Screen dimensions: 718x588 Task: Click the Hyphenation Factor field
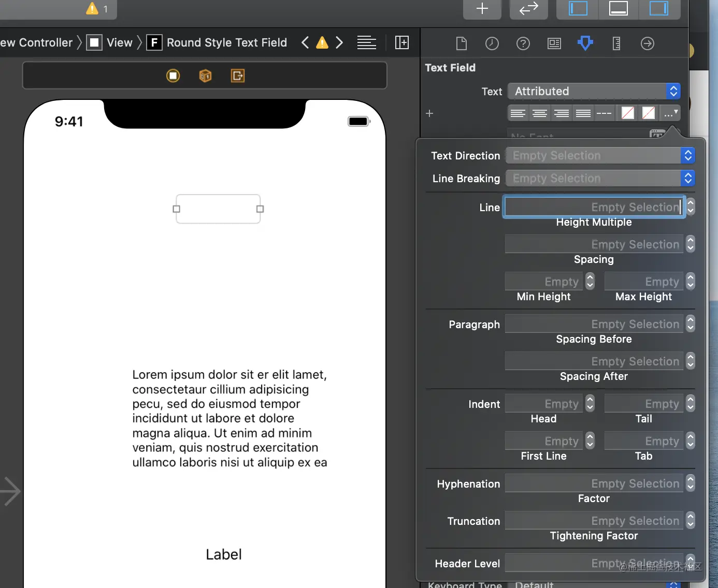click(x=594, y=483)
